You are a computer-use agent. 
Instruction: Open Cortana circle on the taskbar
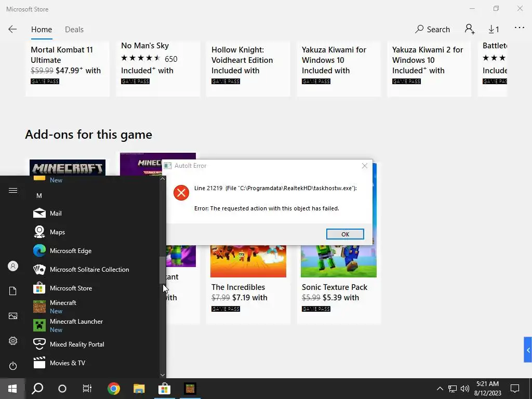coord(62,389)
